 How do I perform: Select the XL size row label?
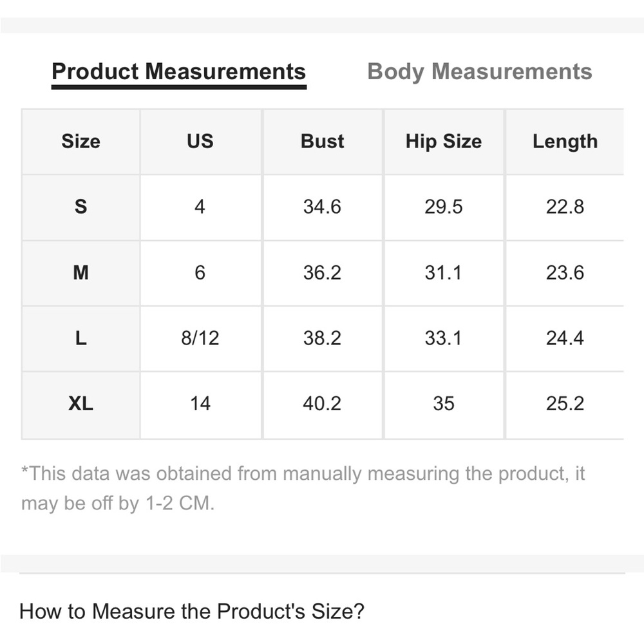(80, 404)
